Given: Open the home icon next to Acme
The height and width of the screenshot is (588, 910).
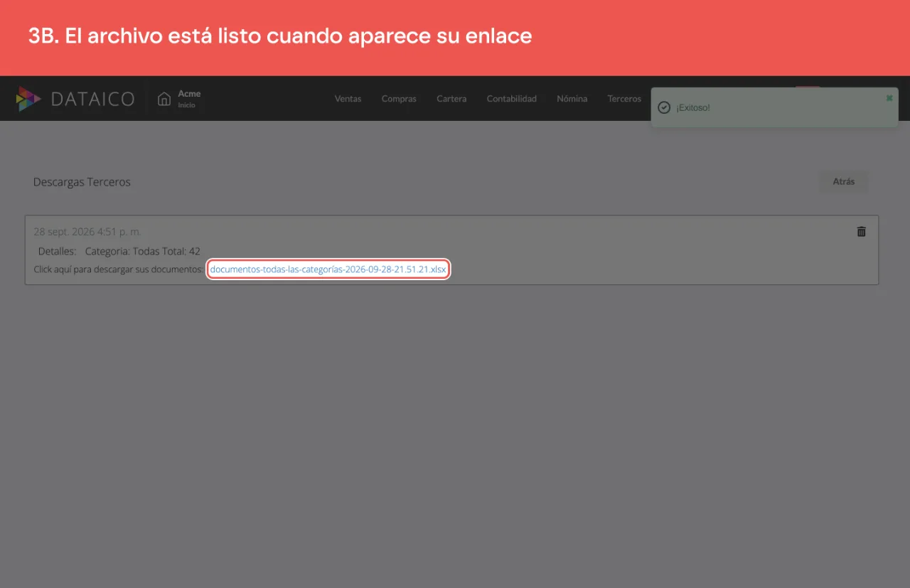Looking at the screenshot, I should click(x=164, y=99).
